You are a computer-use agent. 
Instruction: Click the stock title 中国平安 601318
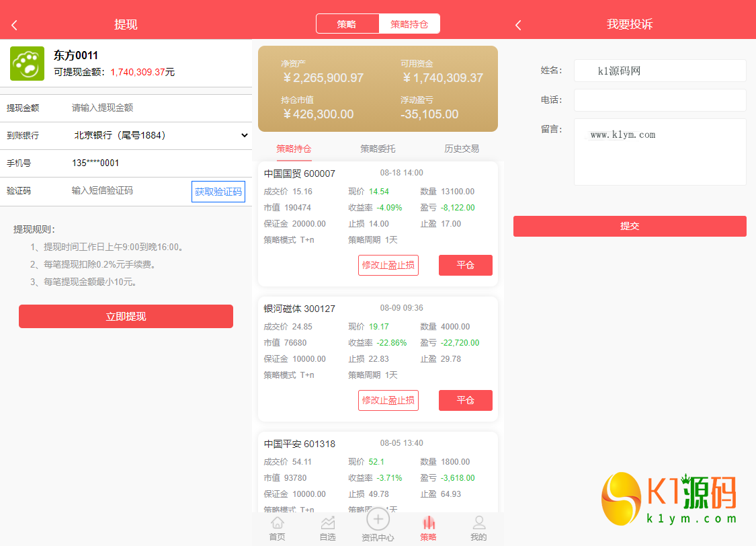click(x=300, y=444)
